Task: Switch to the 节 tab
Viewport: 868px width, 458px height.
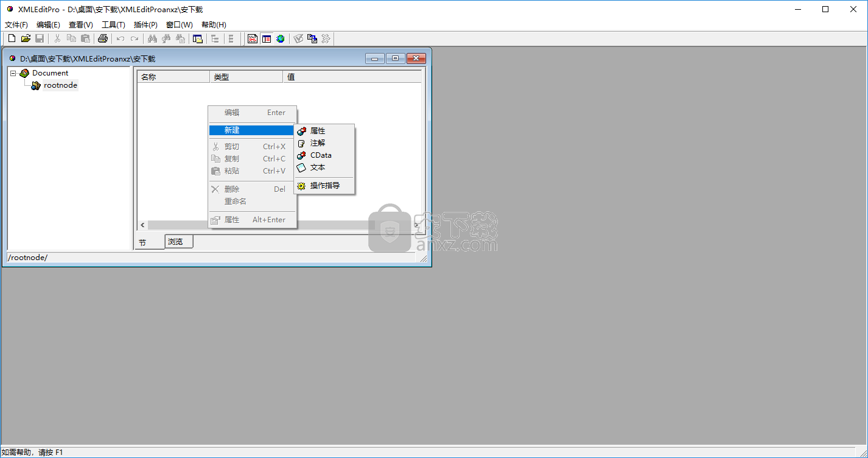Action: (x=149, y=242)
